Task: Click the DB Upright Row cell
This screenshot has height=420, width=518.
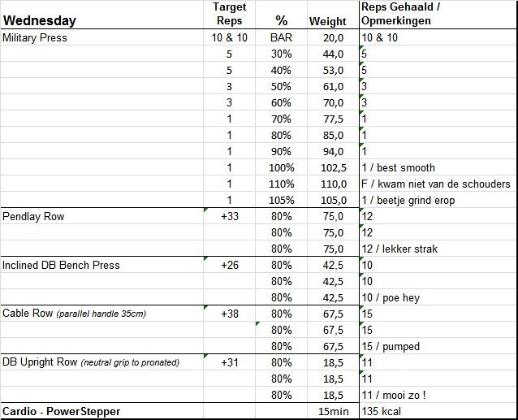Action: click(x=91, y=362)
